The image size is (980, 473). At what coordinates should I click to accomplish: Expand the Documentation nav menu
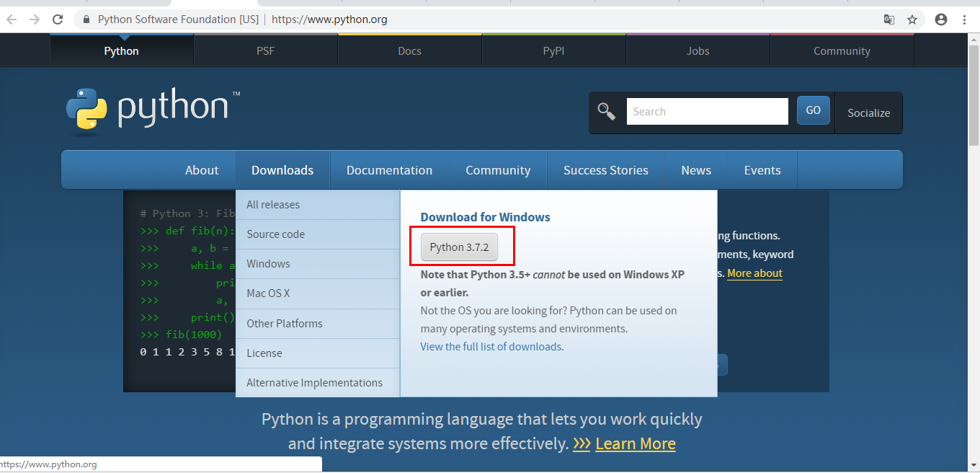pos(389,170)
